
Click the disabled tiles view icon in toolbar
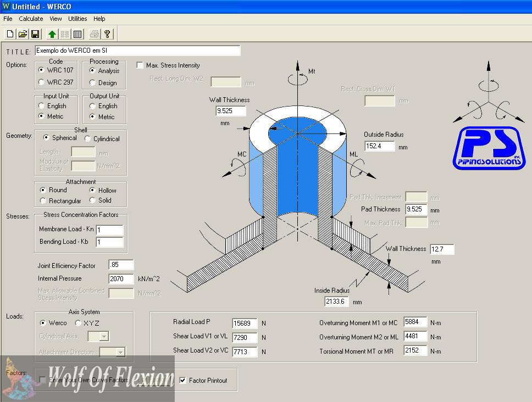(65, 34)
